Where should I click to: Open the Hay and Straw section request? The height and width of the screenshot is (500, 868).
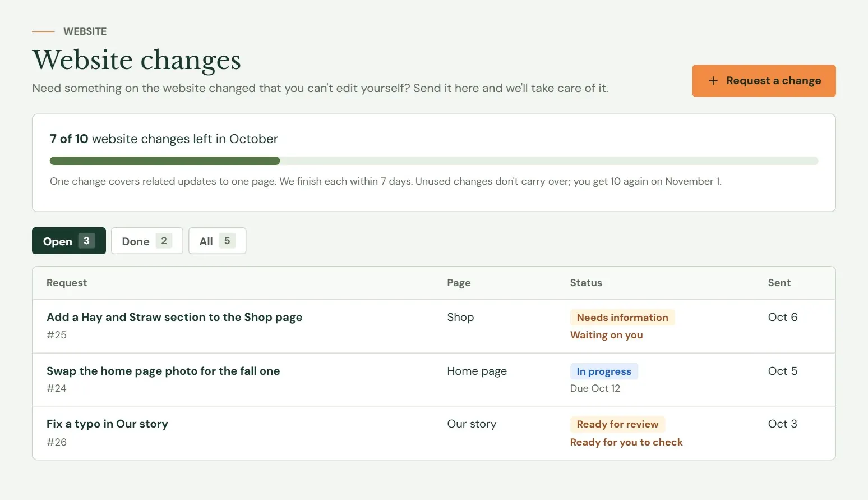pos(174,317)
